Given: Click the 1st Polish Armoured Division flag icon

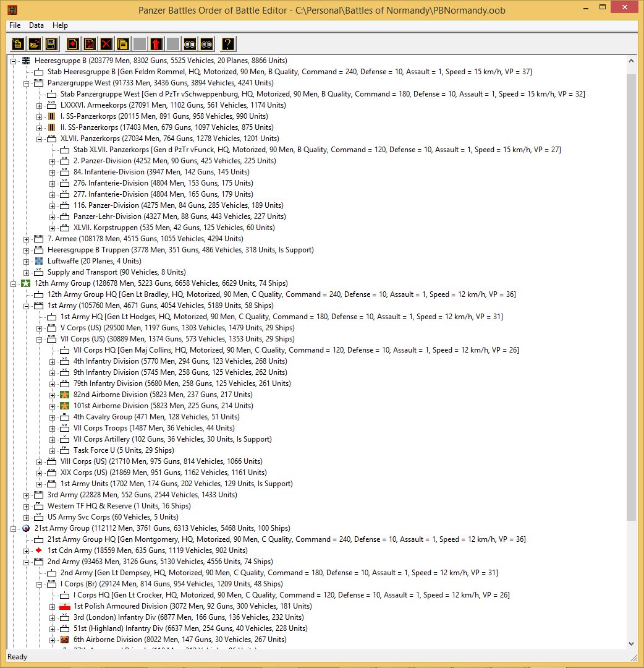Looking at the screenshot, I should point(65,606).
